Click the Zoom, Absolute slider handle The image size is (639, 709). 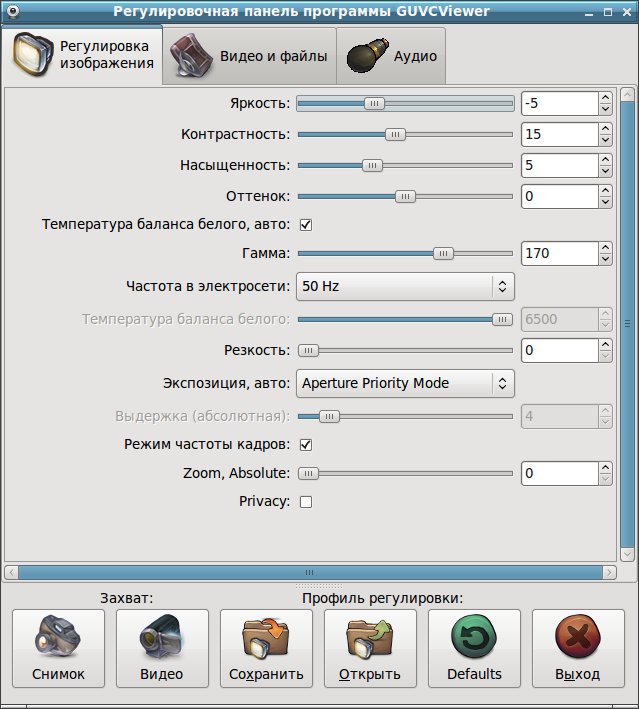pyautogui.click(x=308, y=473)
